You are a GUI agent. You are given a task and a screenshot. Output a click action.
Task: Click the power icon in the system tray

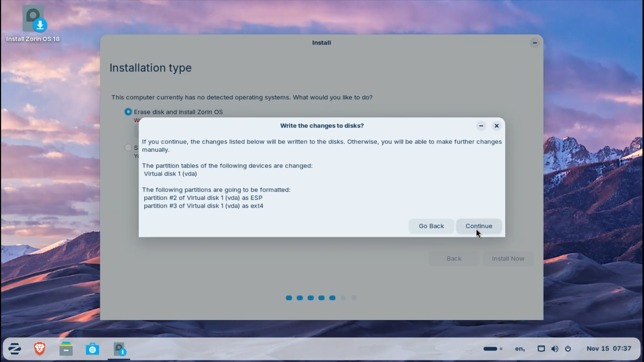568,349
